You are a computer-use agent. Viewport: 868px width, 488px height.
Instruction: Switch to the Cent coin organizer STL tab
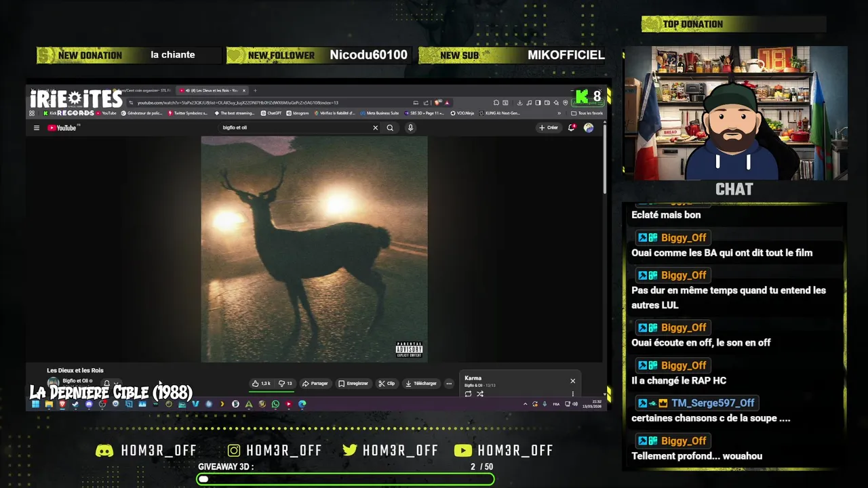[x=144, y=90]
